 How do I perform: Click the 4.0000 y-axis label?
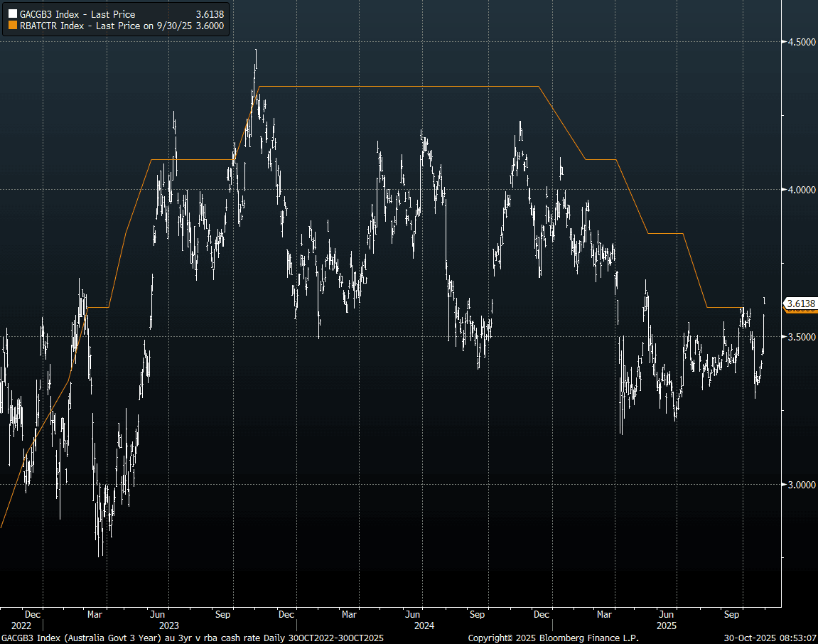(801, 190)
